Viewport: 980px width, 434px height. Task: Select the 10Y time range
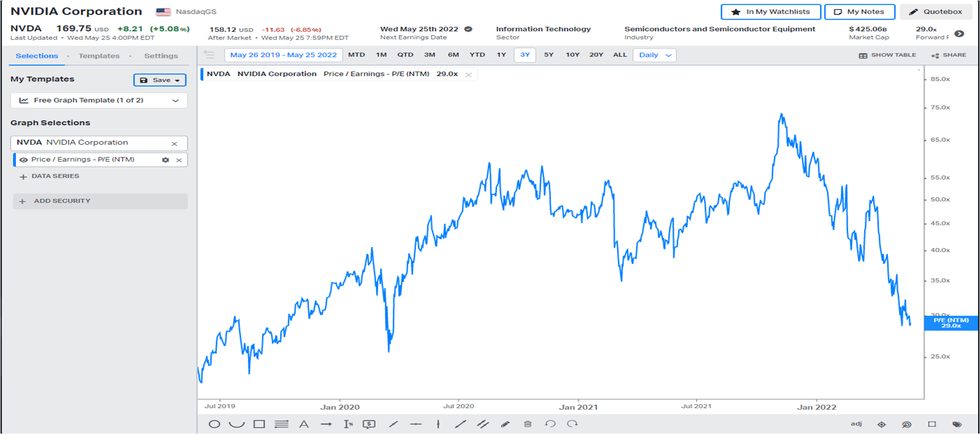[x=573, y=55]
